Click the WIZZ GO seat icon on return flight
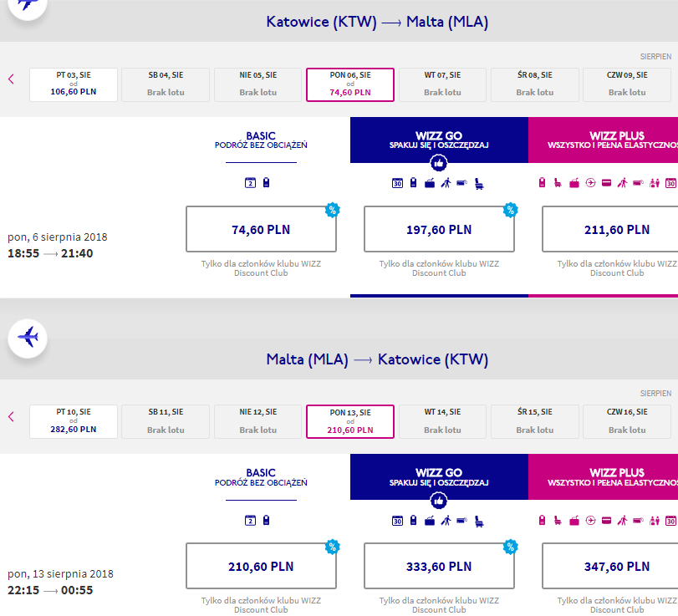 tap(479, 522)
